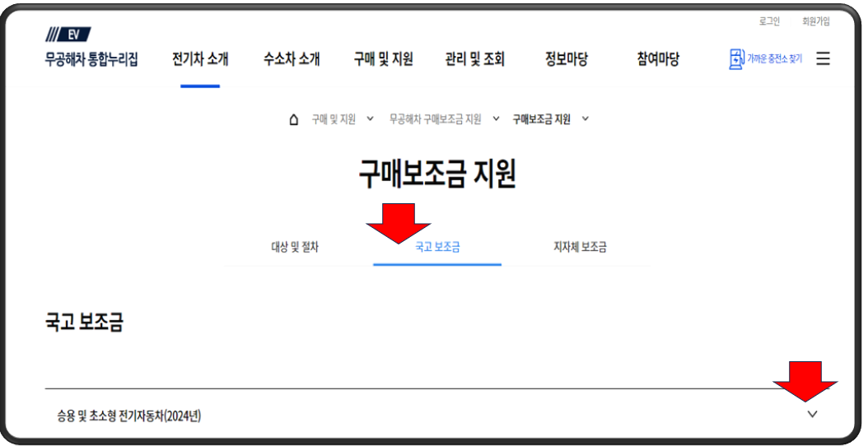
Task: Expand 무공해차 구매보조금 지원 breadcrumb dropdown
Action: tap(496, 118)
